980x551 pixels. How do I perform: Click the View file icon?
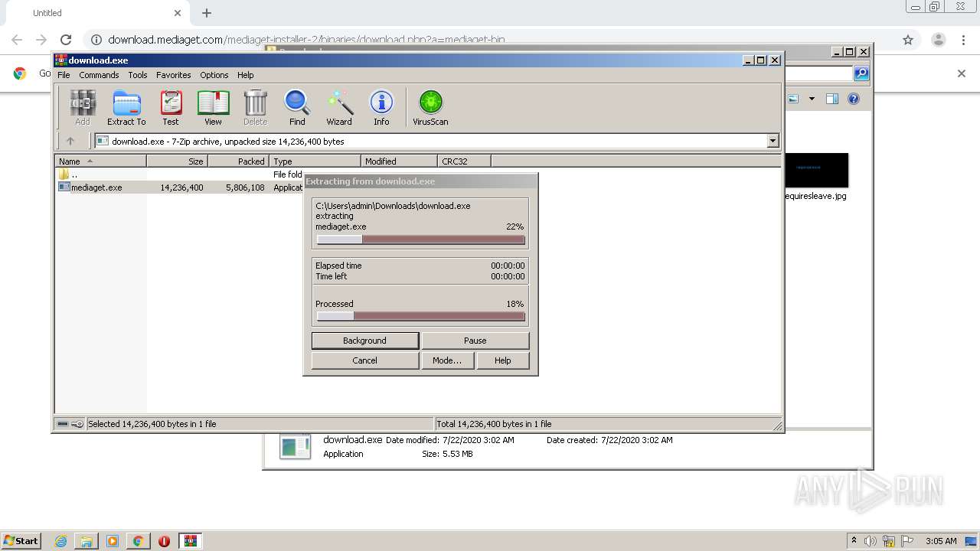pyautogui.click(x=213, y=107)
